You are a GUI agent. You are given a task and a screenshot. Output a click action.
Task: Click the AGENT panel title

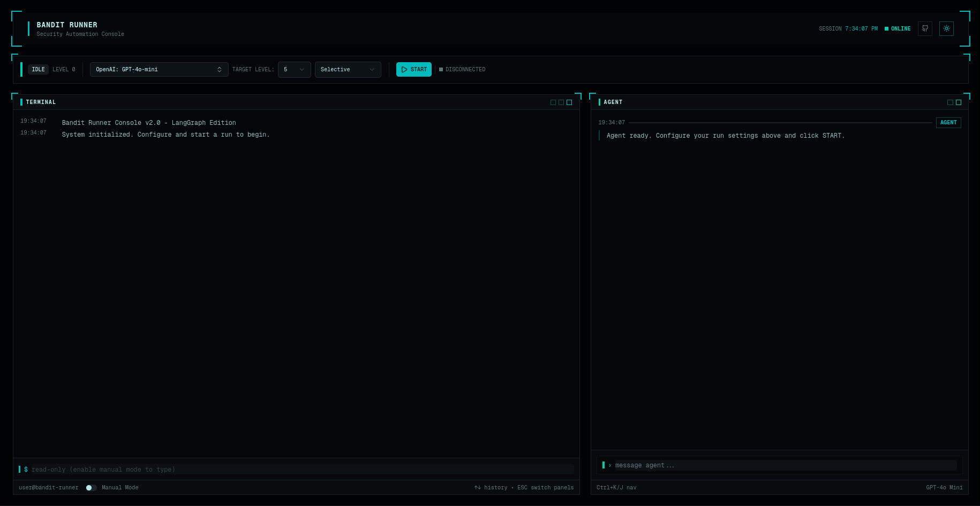click(613, 102)
